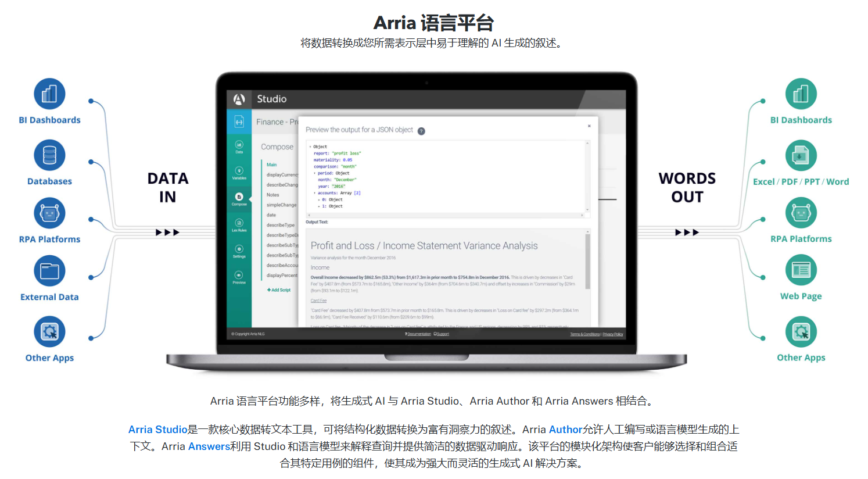Open Privacy Policy in Studio footer
The width and height of the screenshot is (868, 479).
click(x=613, y=334)
